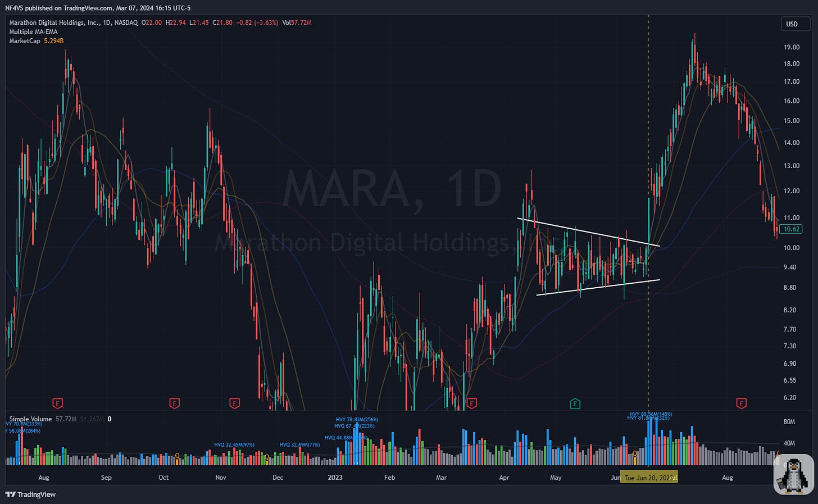
Task: Select the green earnings E marker
Action: [x=575, y=403]
